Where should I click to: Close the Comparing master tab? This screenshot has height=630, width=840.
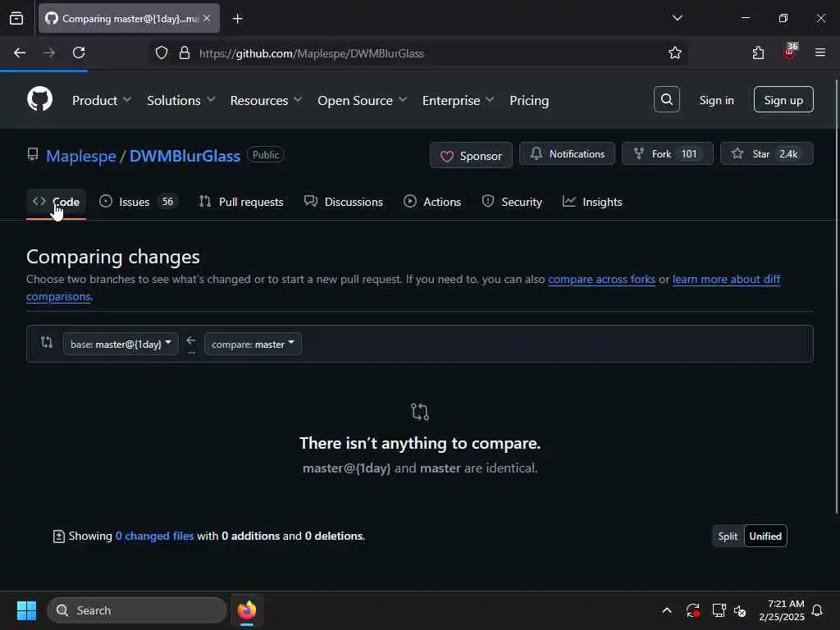(207, 18)
